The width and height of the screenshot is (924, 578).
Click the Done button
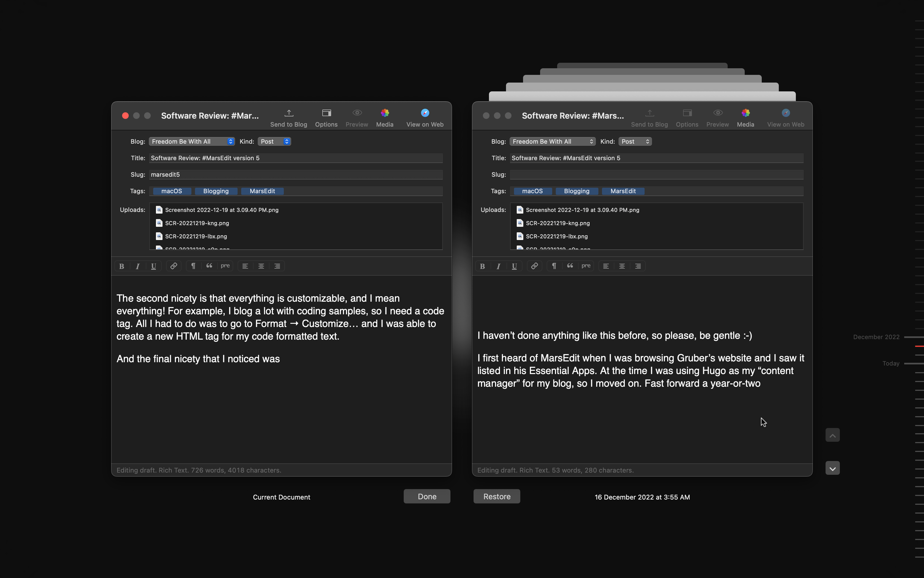427,497
